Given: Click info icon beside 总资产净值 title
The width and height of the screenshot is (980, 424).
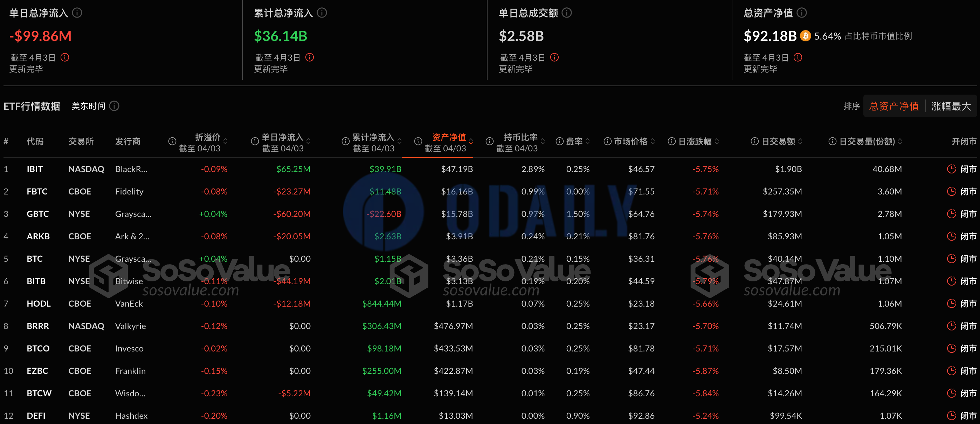Looking at the screenshot, I should click(x=802, y=13).
